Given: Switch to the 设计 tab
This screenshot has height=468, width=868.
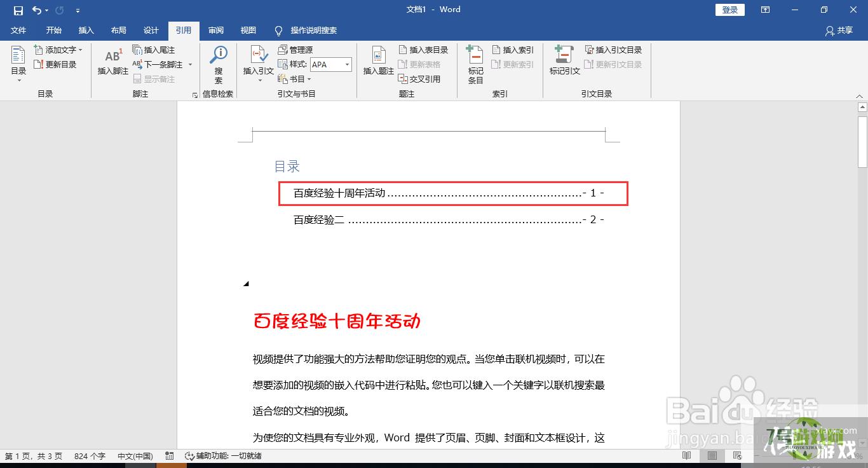Looking at the screenshot, I should click(x=151, y=31).
